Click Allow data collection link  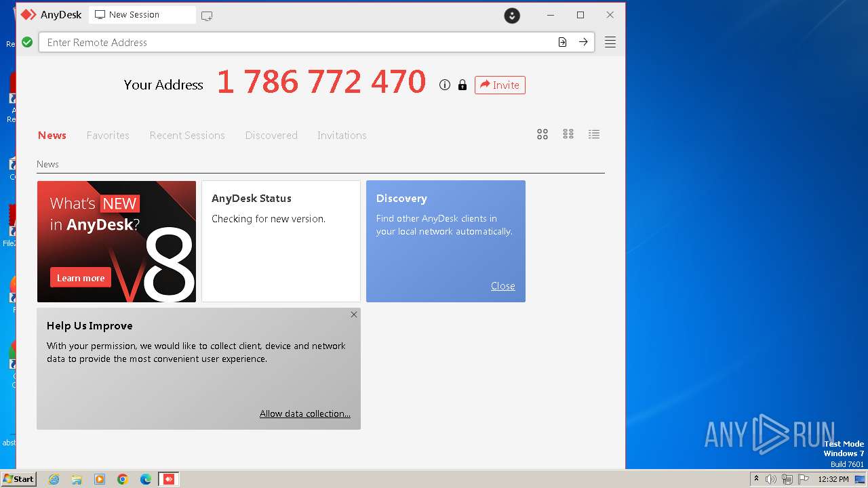point(305,413)
